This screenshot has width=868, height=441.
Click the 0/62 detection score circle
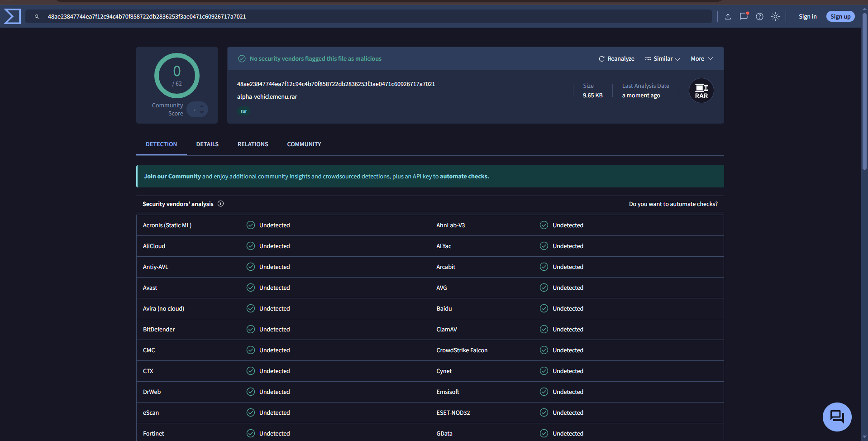click(x=176, y=76)
